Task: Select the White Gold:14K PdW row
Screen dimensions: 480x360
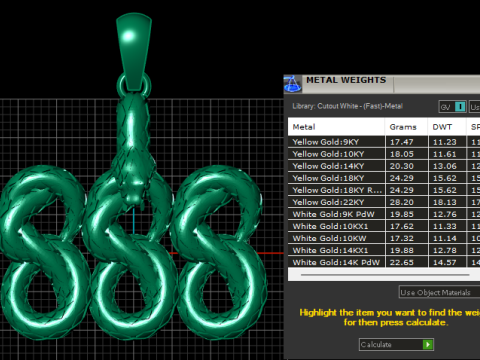Action: pyautogui.click(x=384, y=262)
